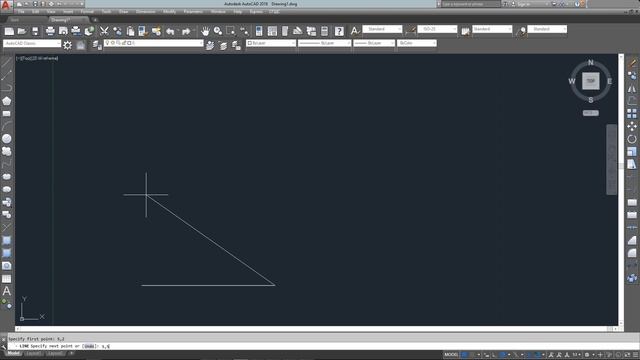Screen dimensions: 640x360
Task: Open a file with the Open icon
Action: click(x=22, y=31)
